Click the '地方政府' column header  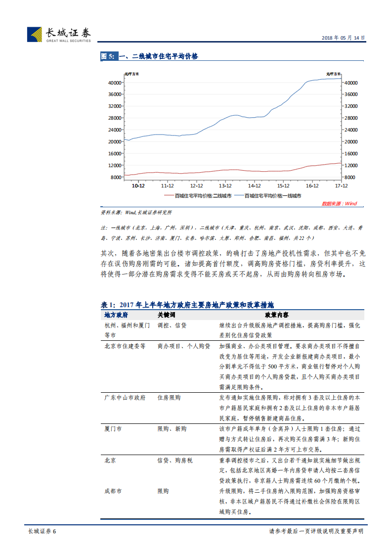click(116, 315)
